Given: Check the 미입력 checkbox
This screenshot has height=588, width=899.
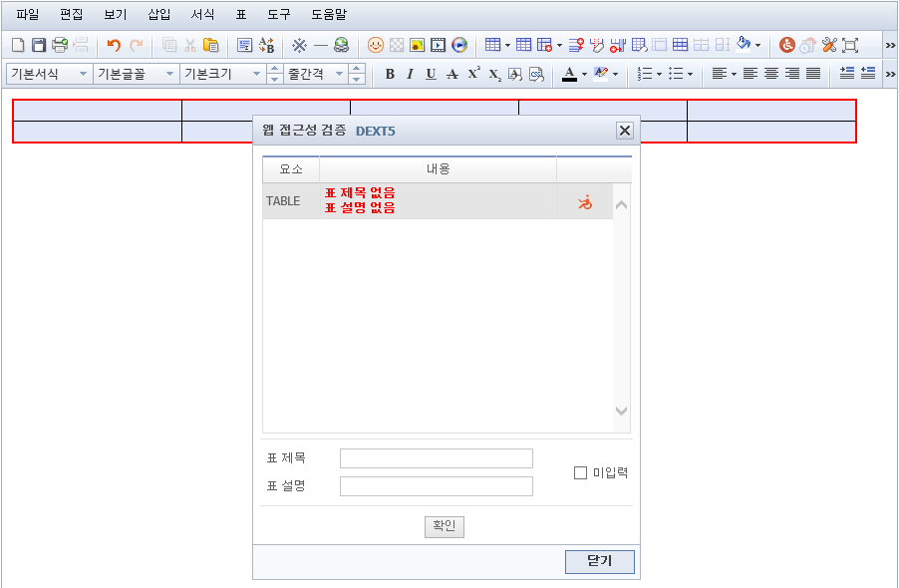Looking at the screenshot, I should pos(580,472).
